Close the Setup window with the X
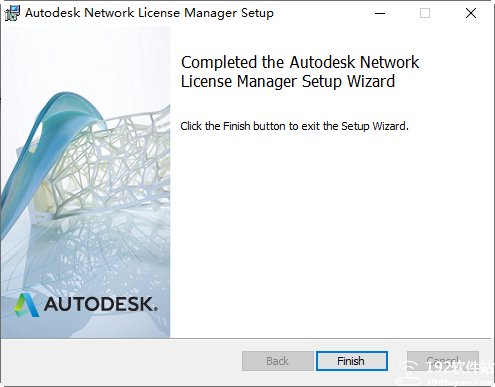This screenshot has height=387, width=495. point(471,13)
